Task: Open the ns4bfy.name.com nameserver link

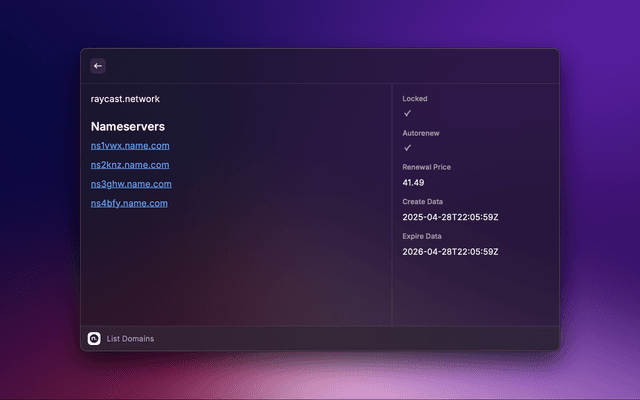Action: point(129,203)
